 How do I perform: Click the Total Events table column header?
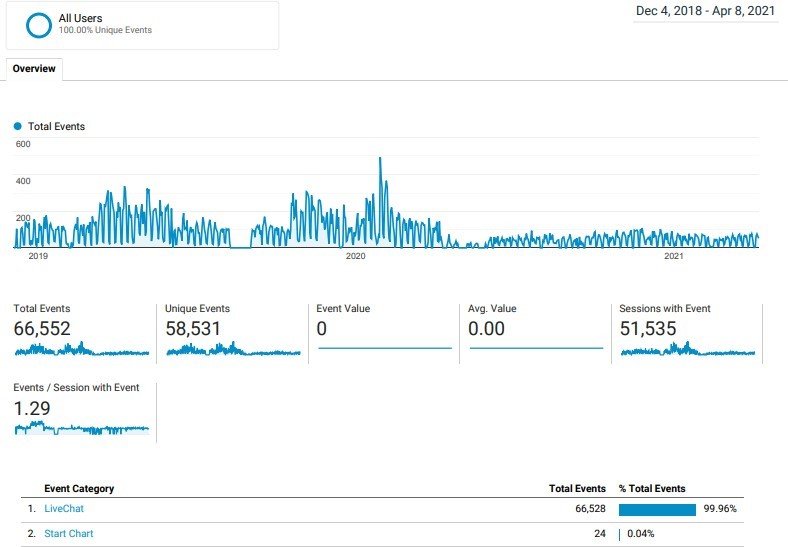coord(577,489)
